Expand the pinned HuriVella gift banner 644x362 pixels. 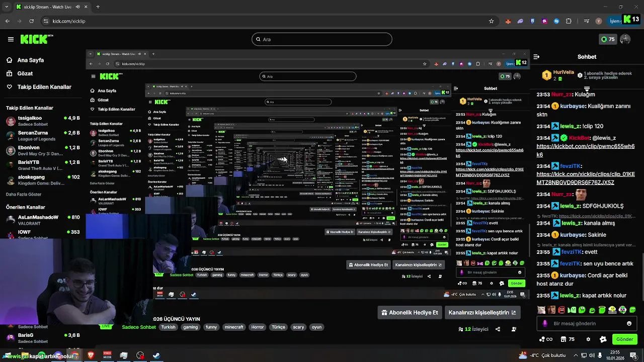click(587, 89)
